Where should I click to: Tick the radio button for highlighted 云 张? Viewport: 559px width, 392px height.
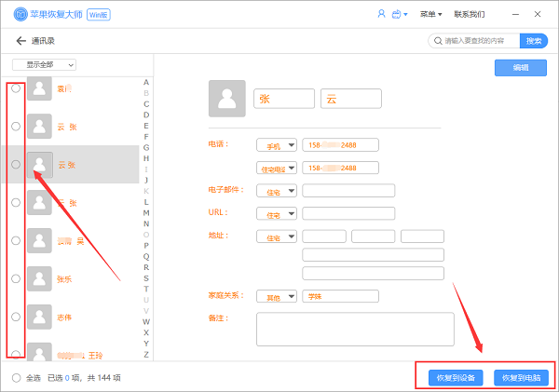(x=16, y=164)
